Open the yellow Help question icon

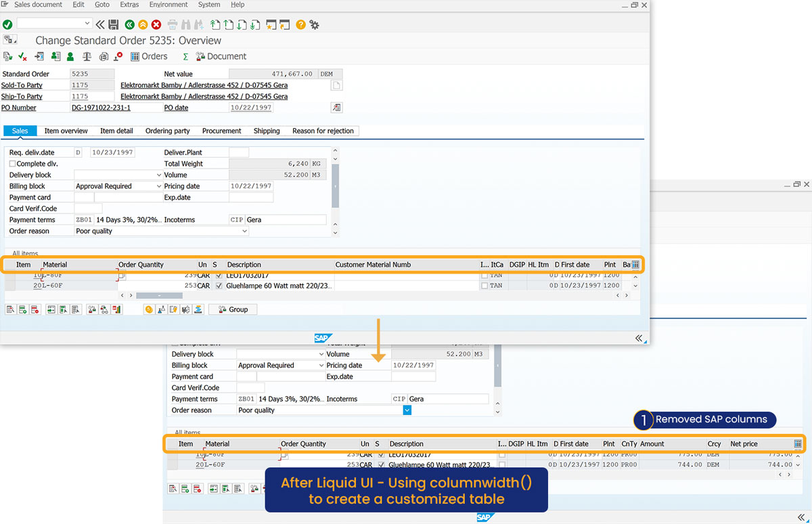tap(300, 24)
